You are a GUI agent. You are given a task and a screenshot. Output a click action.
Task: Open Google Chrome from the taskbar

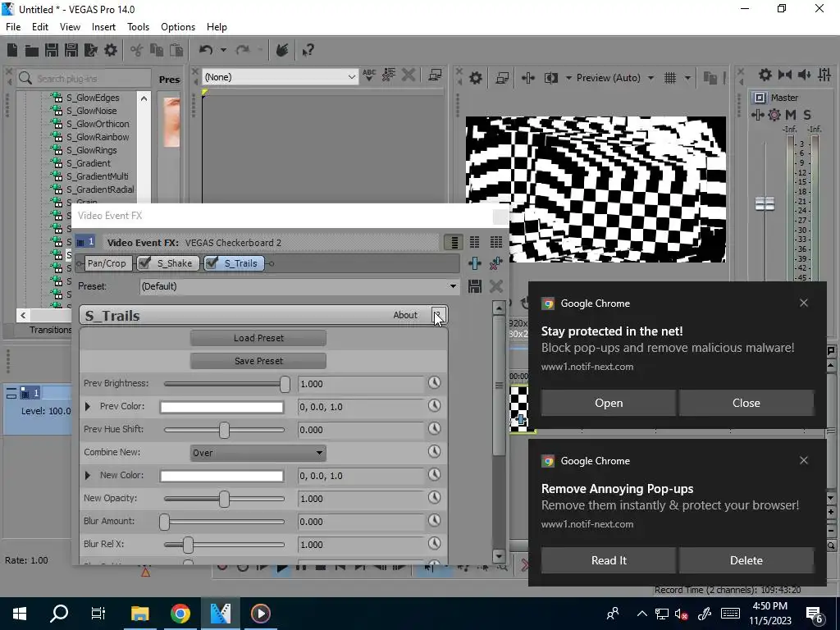coord(180,614)
